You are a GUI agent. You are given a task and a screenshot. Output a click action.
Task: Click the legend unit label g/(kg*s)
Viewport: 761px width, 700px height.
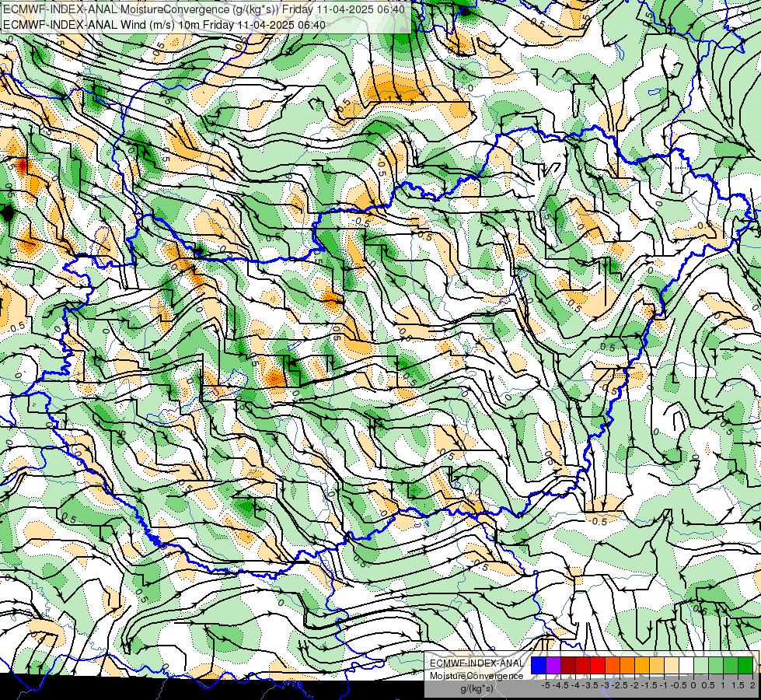tap(476, 688)
